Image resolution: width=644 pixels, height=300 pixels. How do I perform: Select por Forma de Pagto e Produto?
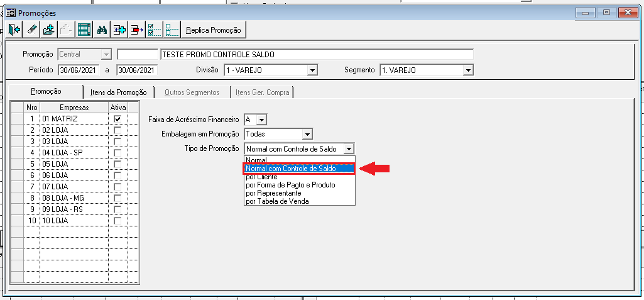coord(300,185)
